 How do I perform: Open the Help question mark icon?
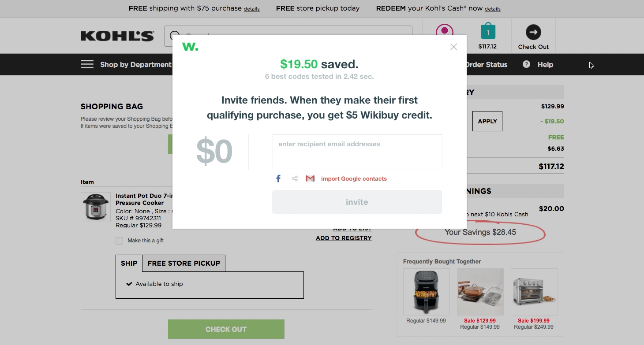526,64
